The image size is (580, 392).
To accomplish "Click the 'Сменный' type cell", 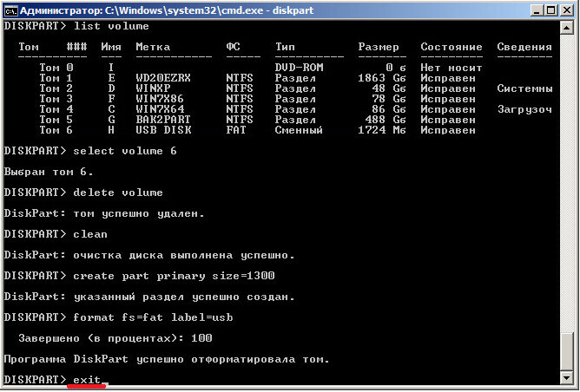I will coord(299,130).
